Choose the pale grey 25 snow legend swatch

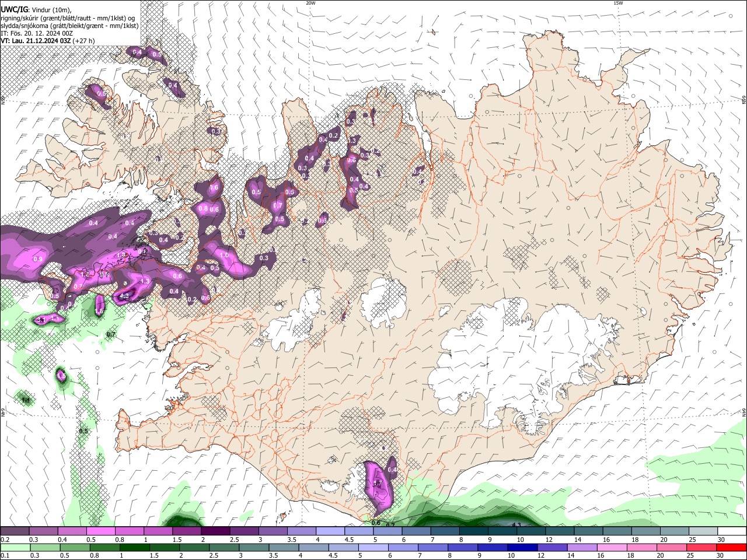pyautogui.click(x=703, y=531)
